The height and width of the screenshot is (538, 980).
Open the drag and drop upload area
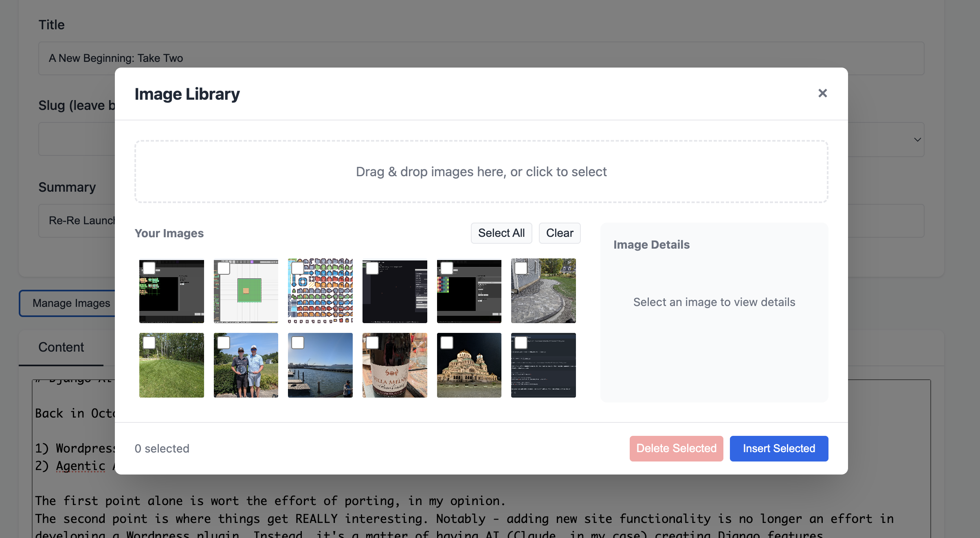pos(481,171)
